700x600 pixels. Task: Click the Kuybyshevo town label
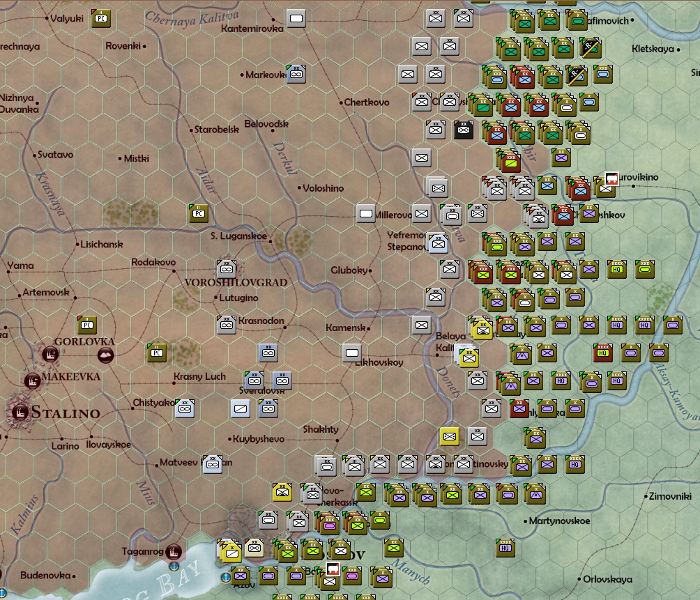[x=259, y=439]
